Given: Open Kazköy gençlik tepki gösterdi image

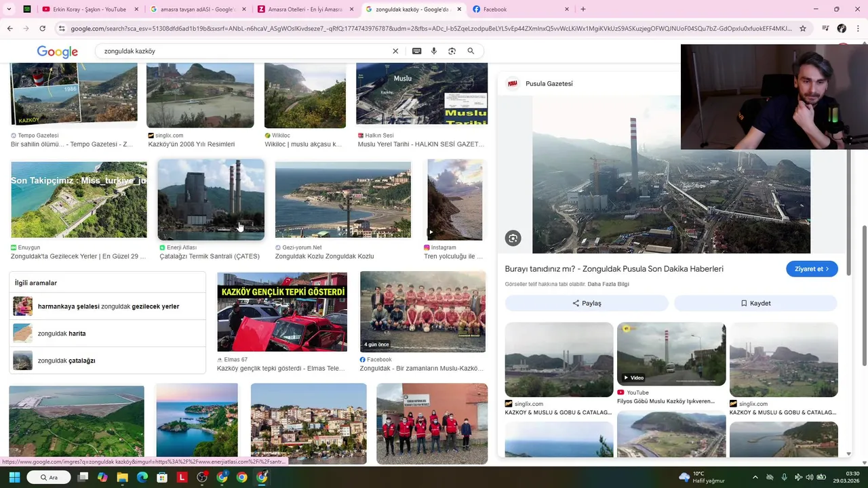Looking at the screenshot, I should click(282, 312).
